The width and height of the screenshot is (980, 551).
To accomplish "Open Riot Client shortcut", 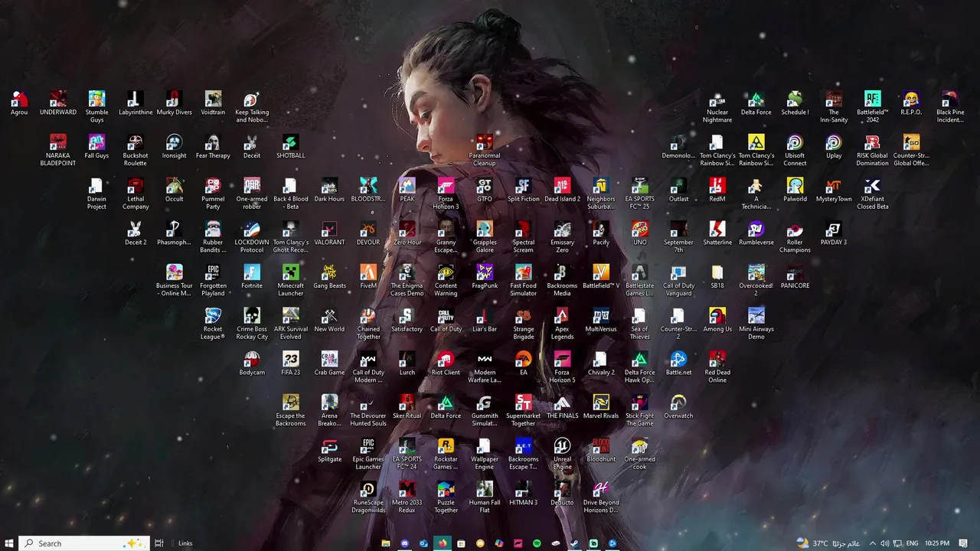I will pyautogui.click(x=446, y=364).
